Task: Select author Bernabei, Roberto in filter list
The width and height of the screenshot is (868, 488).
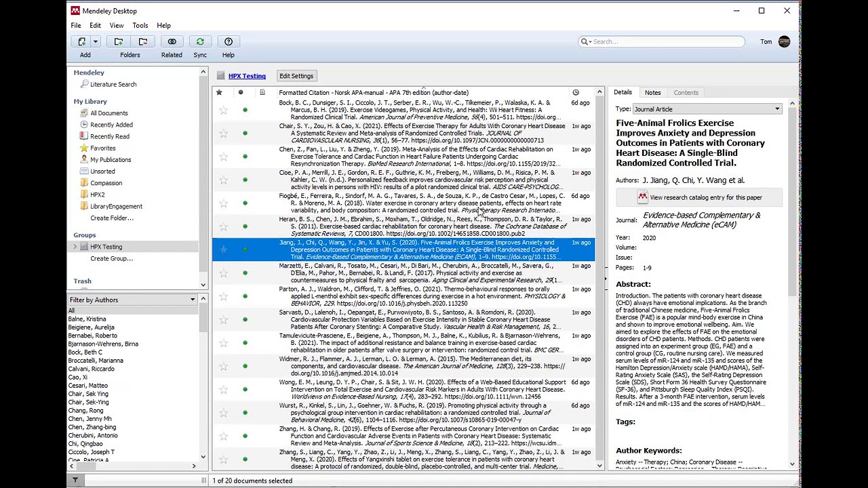Action: tap(92, 335)
